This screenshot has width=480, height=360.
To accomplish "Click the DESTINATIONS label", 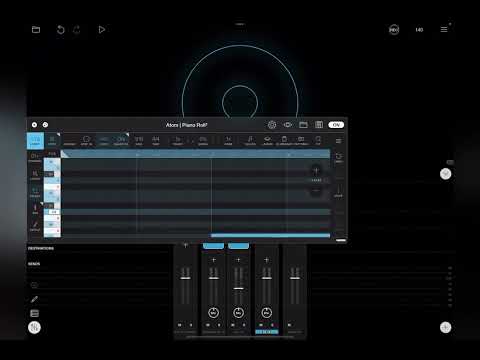I will pos(41,248).
